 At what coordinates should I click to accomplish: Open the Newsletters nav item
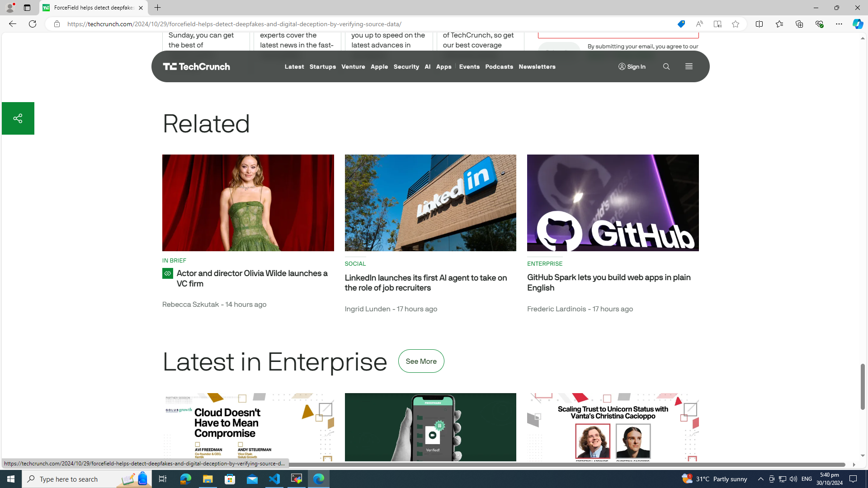(537, 66)
